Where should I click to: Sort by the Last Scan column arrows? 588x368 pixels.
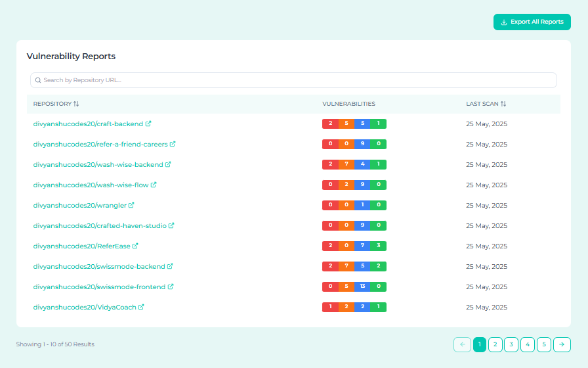click(x=503, y=104)
